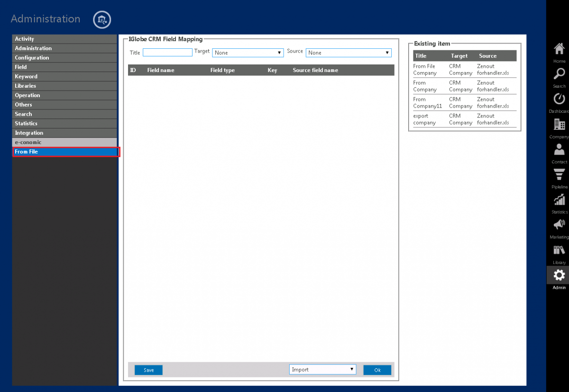The image size is (569, 392).
Task: Click the Ok button
Action: coord(377,370)
